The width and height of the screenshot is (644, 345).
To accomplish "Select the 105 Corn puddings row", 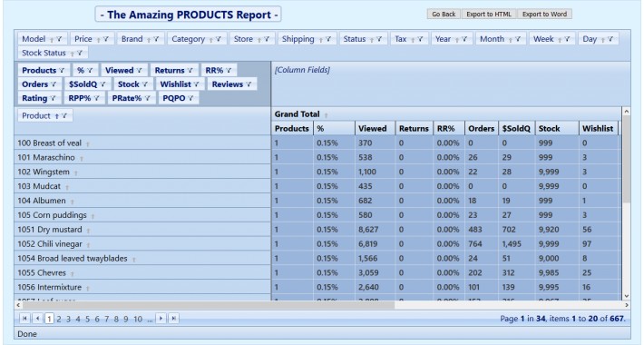I will point(142,215).
